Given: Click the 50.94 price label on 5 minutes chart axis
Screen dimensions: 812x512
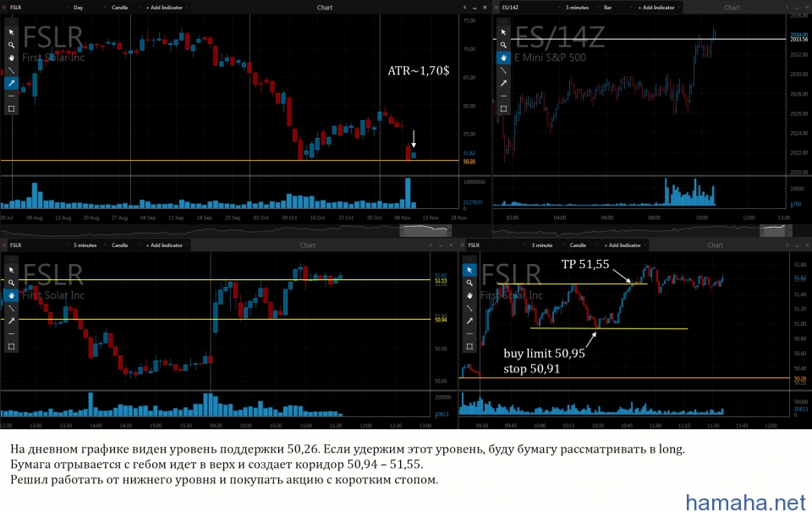Looking at the screenshot, I should pos(441,320).
